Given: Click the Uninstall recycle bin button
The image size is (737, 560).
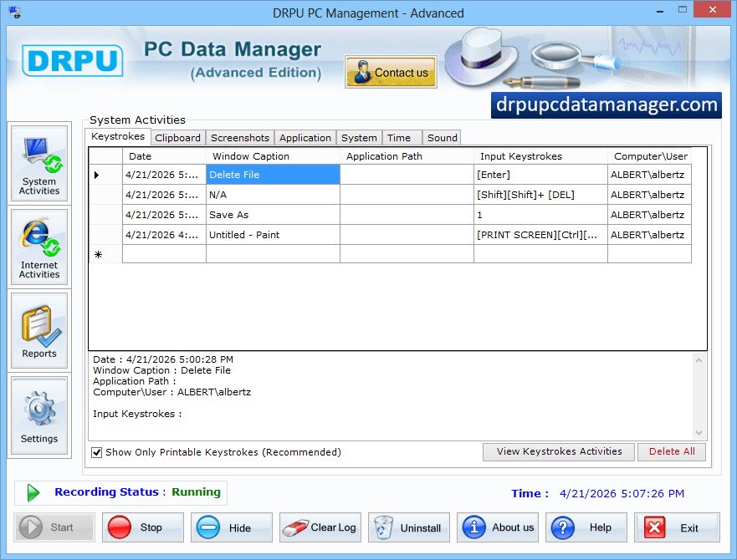Looking at the screenshot, I should click(x=409, y=527).
